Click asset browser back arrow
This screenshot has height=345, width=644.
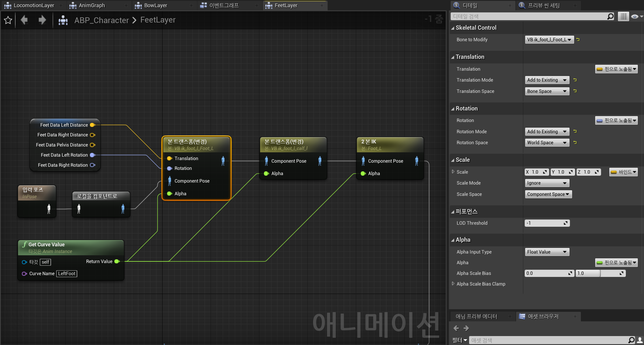click(x=456, y=328)
